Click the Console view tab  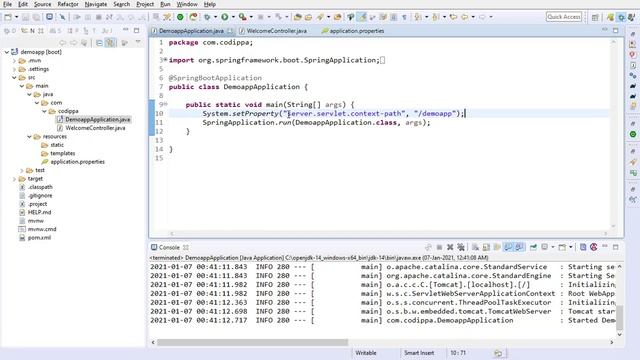pyautogui.click(x=169, y=247)
